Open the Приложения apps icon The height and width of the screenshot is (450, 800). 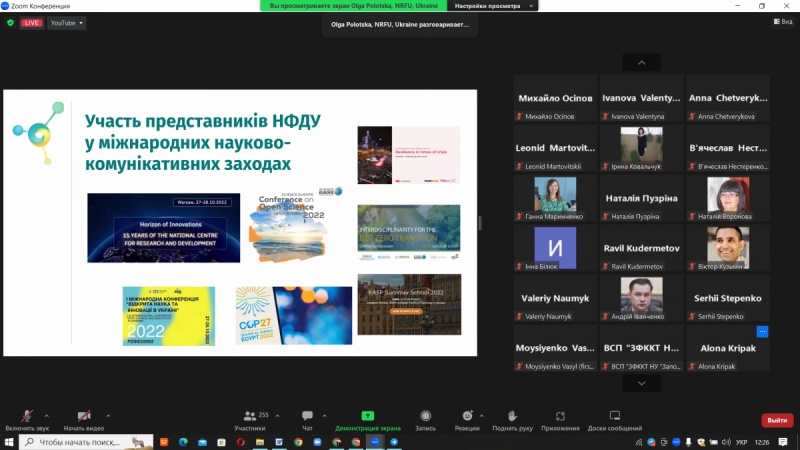(x=561, y=416)
